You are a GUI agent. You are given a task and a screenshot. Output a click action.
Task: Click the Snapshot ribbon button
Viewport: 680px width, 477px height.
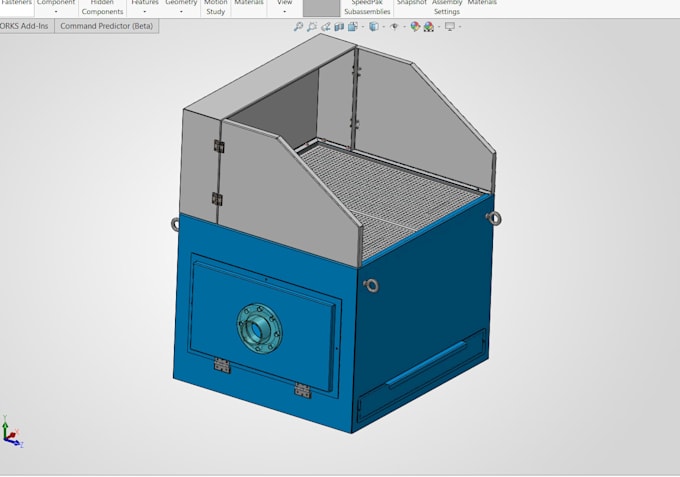tap(412, 3)
